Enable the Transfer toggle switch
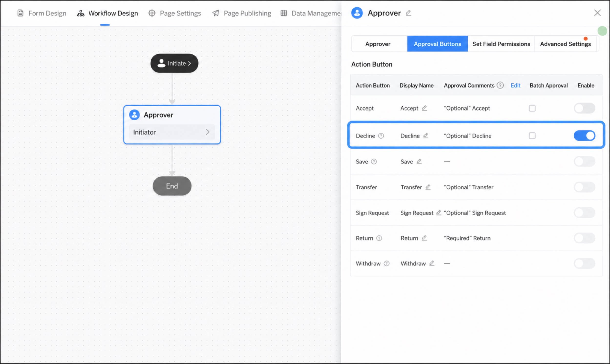 (x=584, y=187)
